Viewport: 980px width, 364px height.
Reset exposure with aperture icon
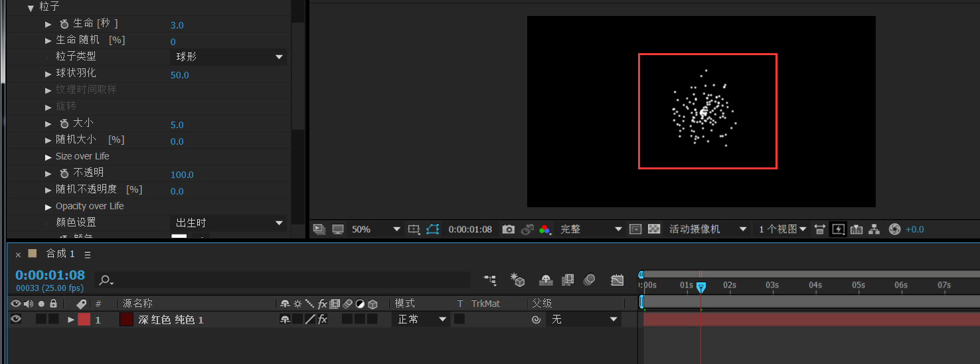[894, 229]
